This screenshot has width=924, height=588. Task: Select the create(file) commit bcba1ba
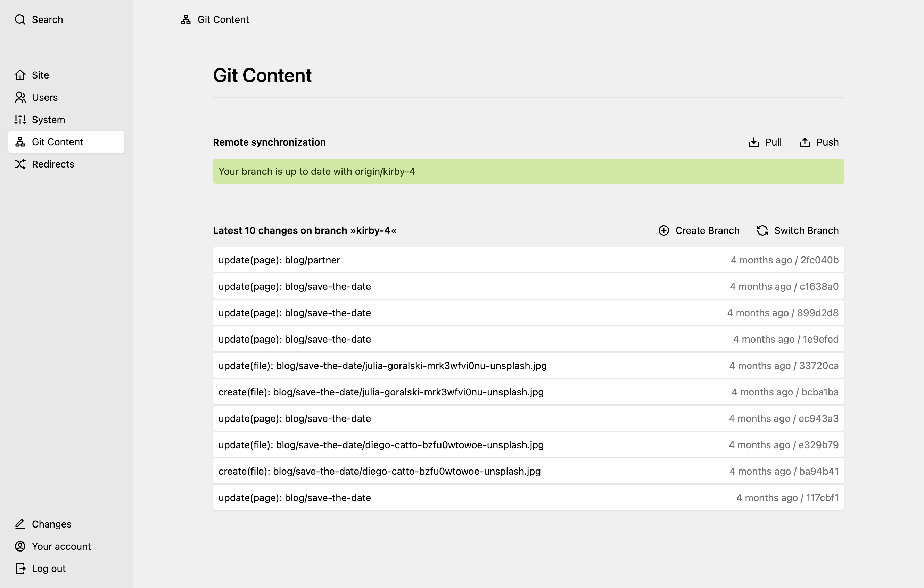coord(528,392)
